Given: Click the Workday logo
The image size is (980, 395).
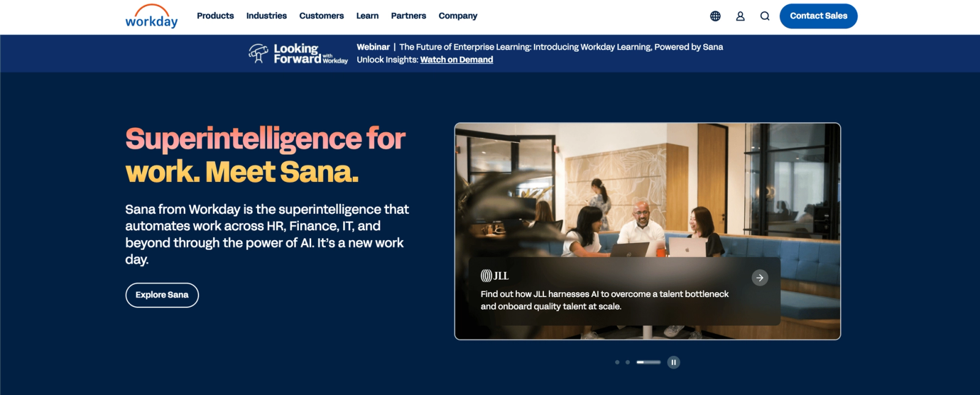Looking at the screenshot, I should click(x=151, y=17).
